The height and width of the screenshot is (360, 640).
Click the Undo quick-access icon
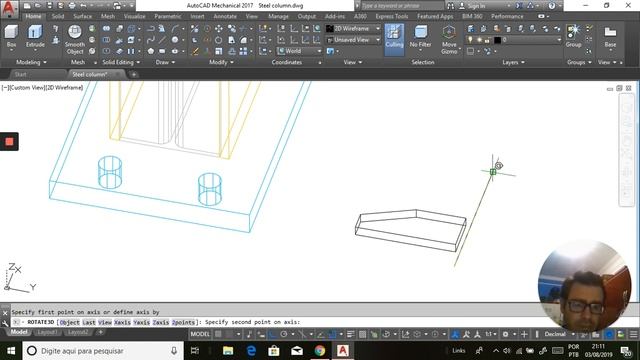pyautogui.click(x=83, y=6)
